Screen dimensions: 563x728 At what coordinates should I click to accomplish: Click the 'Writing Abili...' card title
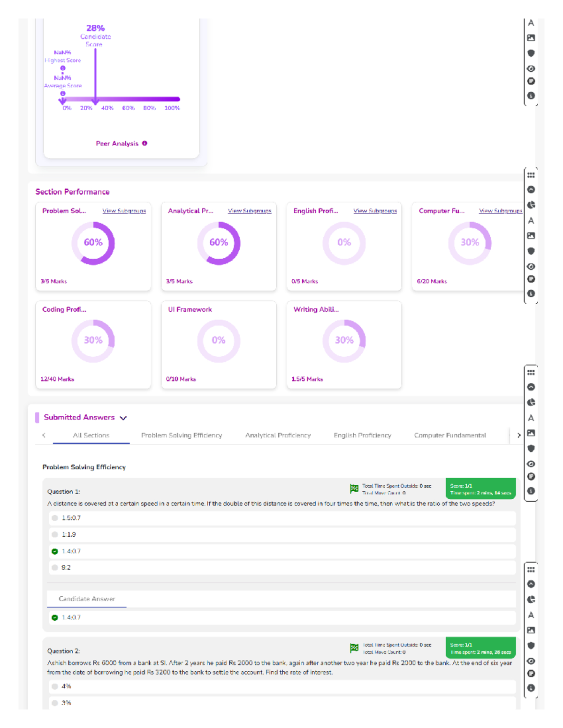(316, 309)
